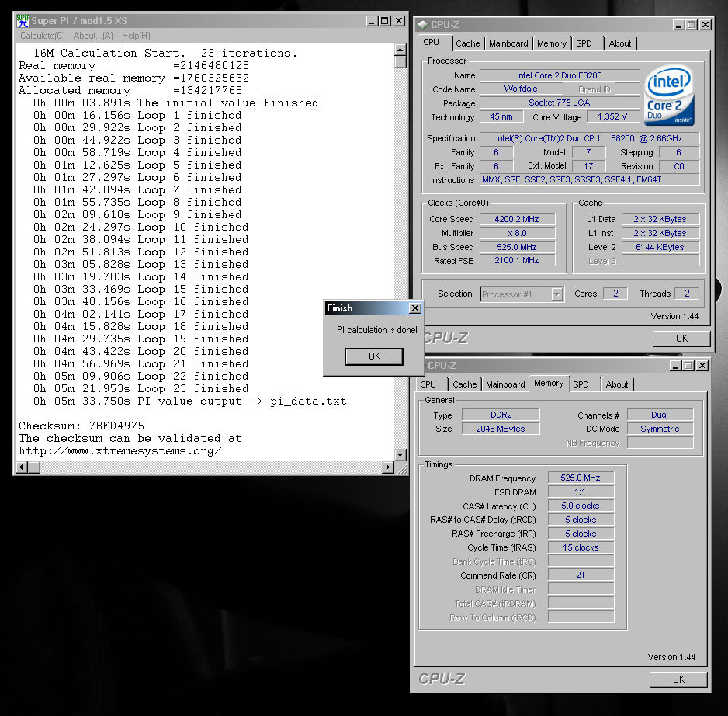Screen dimensions: 728x716
Task: Select CPU tab in top CPU-Z window
Action: (432, 42)
